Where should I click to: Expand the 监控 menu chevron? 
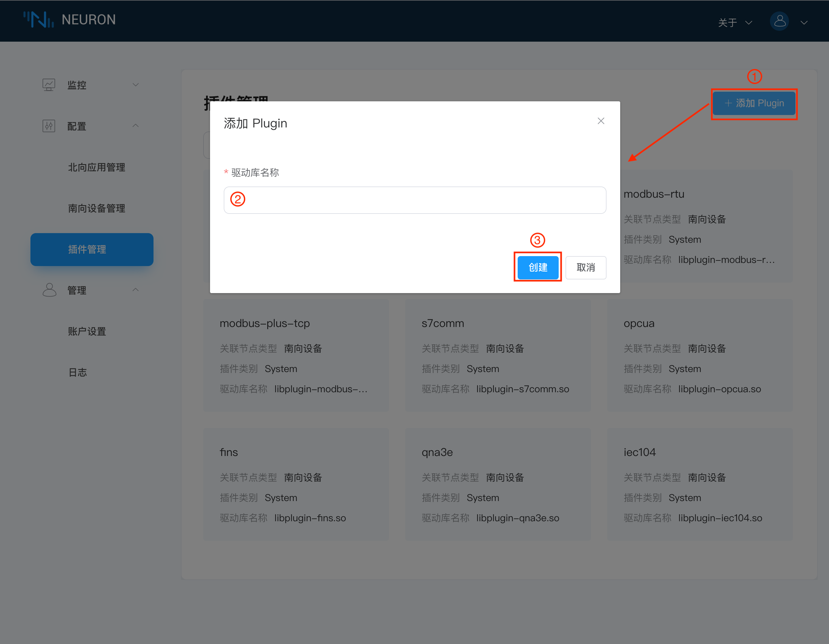pyautogui.click(x=135, y=84)
